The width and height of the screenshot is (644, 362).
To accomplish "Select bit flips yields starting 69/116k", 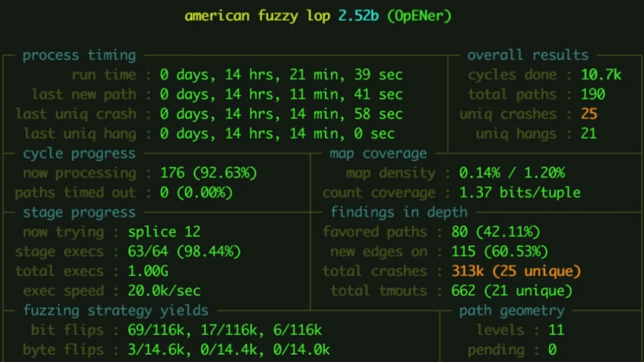I will 225,330.
